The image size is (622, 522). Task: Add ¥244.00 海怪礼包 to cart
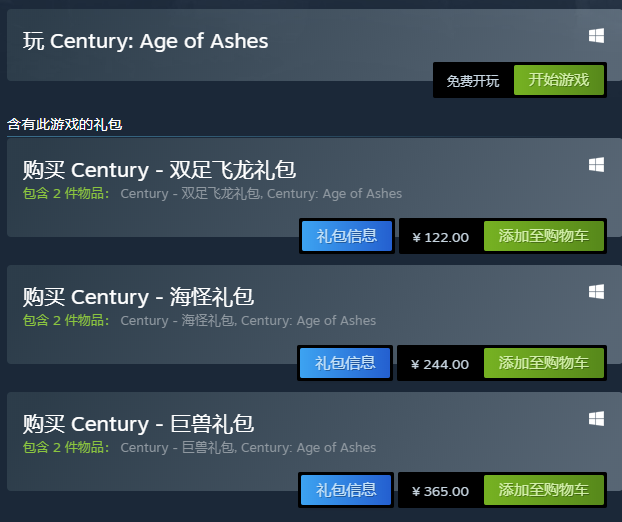544,363
